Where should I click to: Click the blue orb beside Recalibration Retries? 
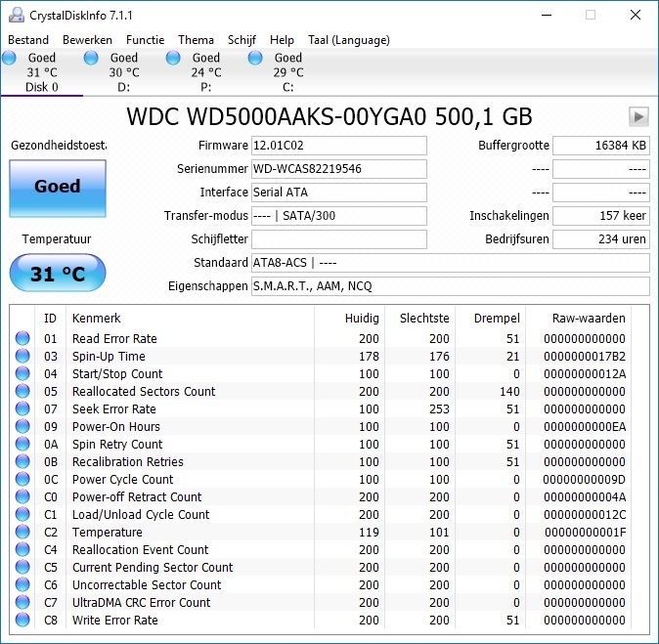22,461
